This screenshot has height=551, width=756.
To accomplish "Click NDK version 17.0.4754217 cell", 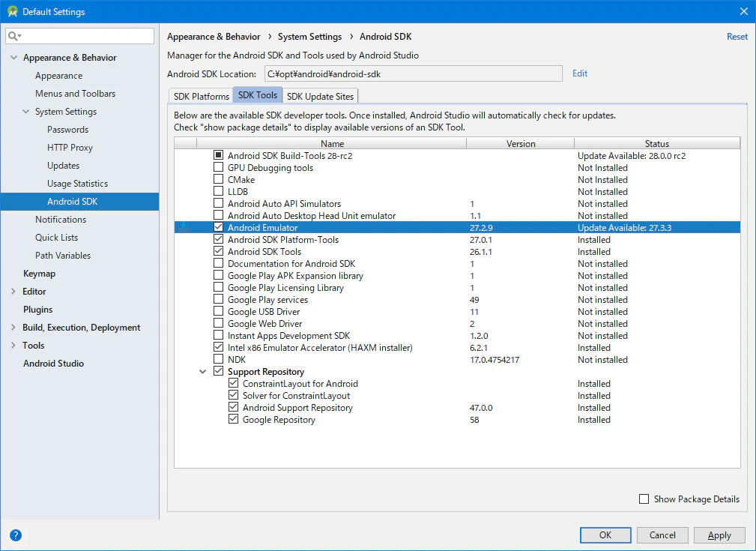I will pyautogui.click(x=495, y=359).
